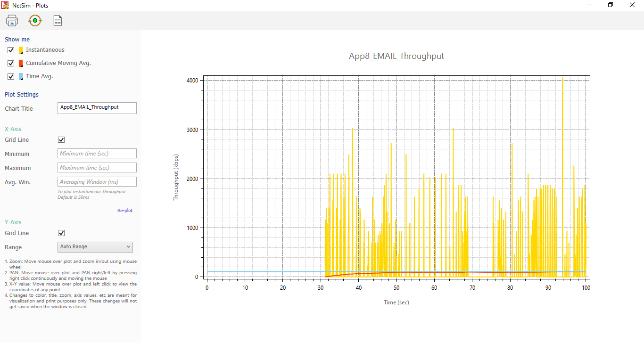The height and width of the screenshot is (343, 644).
Task: Click the blue Time Avg. color swatch
Action: [x=21, y=76]
